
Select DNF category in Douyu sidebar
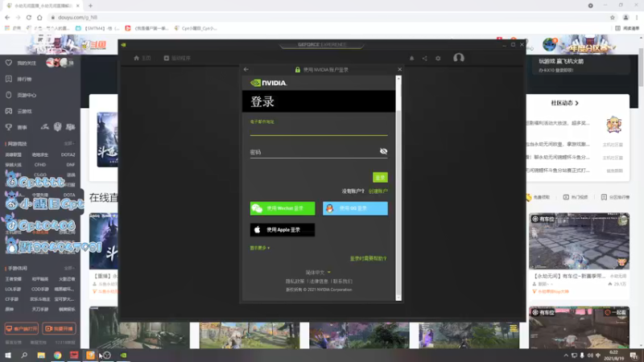71,165
